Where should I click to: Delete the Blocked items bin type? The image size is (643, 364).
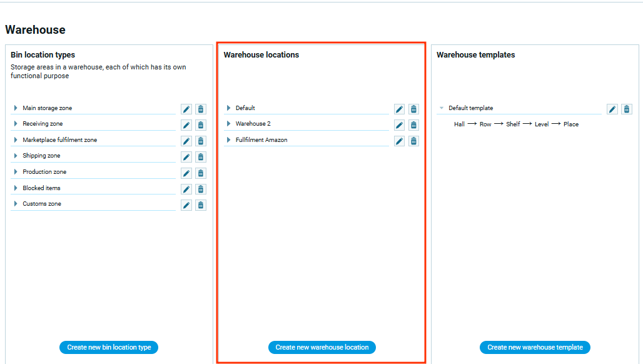tap(201, 189)
